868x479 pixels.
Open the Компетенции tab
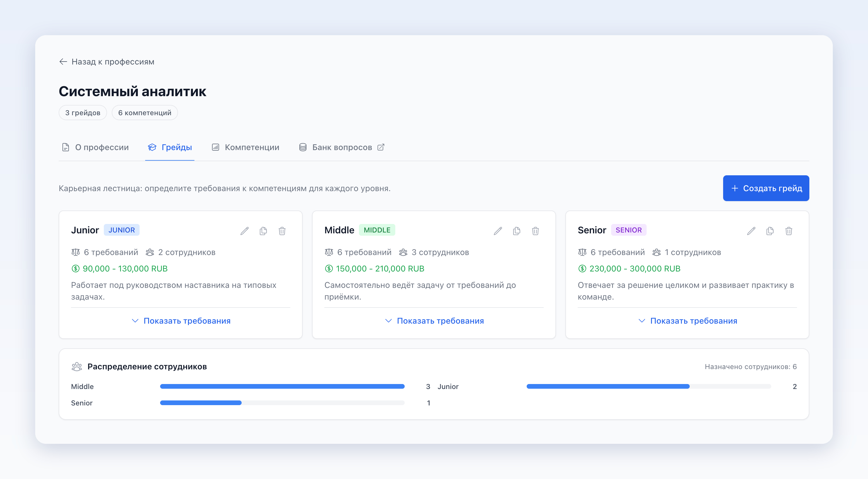(x=246, y=147)
